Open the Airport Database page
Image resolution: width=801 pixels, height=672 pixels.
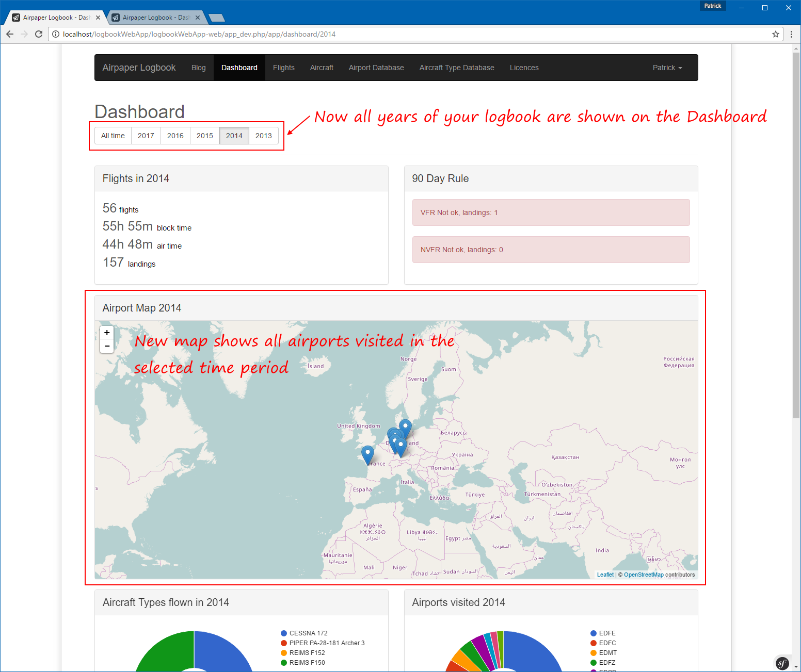tap(376, 68)
